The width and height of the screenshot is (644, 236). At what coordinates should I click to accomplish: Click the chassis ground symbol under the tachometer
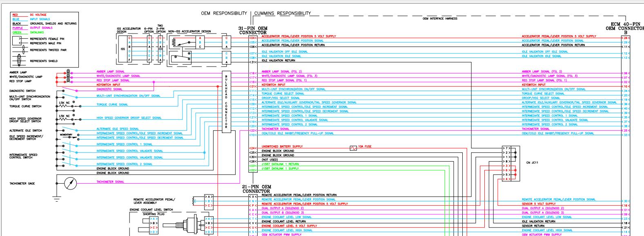pos(56,198)
